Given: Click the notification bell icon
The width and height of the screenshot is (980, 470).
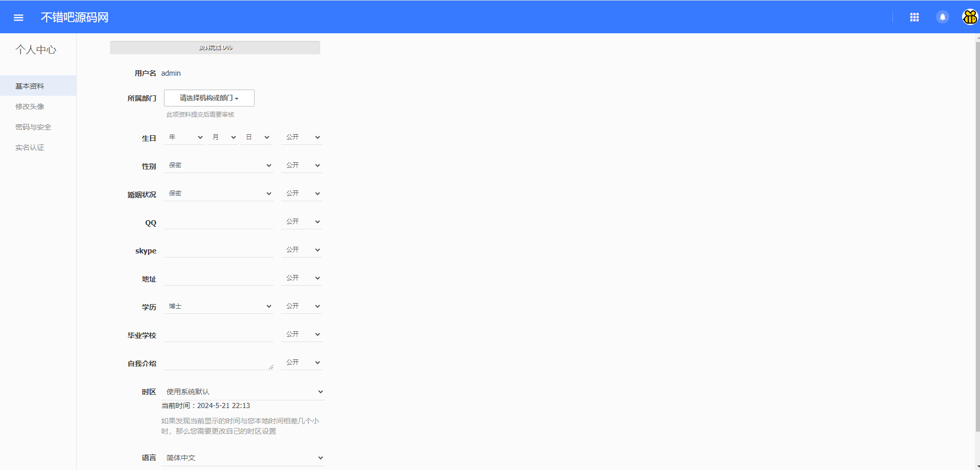Looking at the screenshot, I should click(942, 17).
